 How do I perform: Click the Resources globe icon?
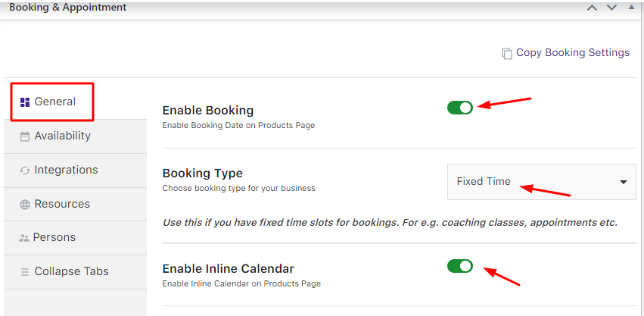click(25, 205)
